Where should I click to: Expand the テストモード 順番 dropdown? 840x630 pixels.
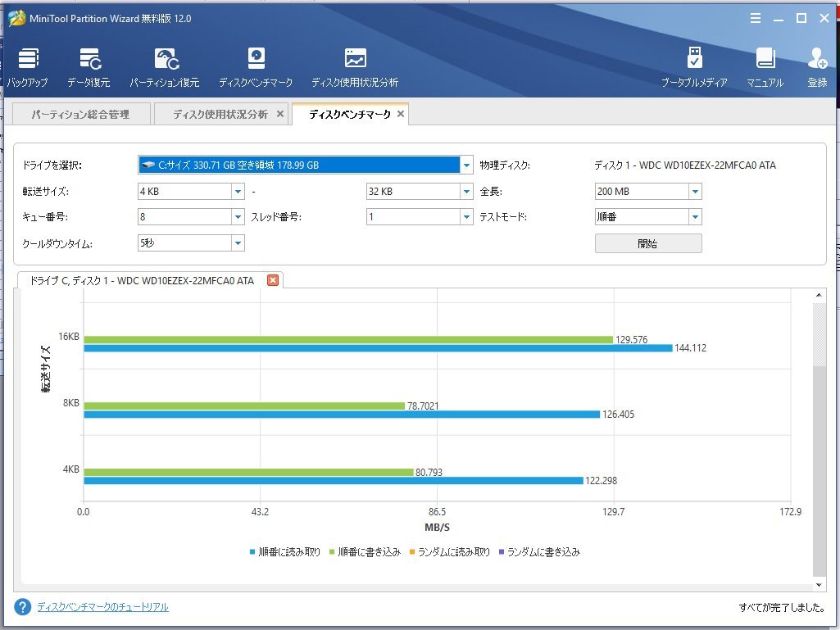click(x=696, y=217)
